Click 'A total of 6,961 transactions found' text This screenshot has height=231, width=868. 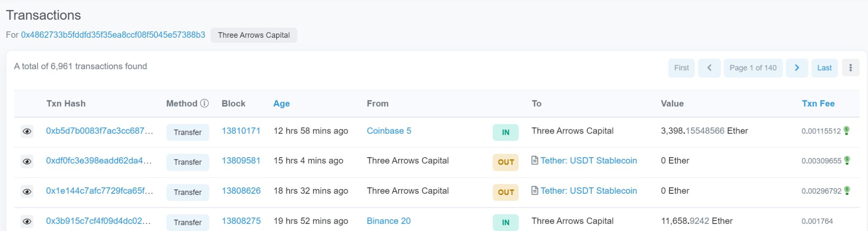[x=81, y=66]
